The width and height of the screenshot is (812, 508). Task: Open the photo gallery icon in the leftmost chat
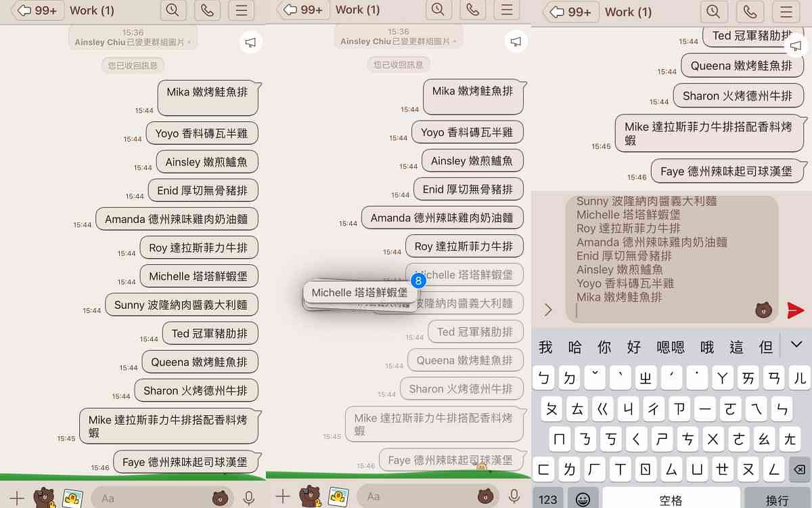pyautogui.click(x=72, y=498)
